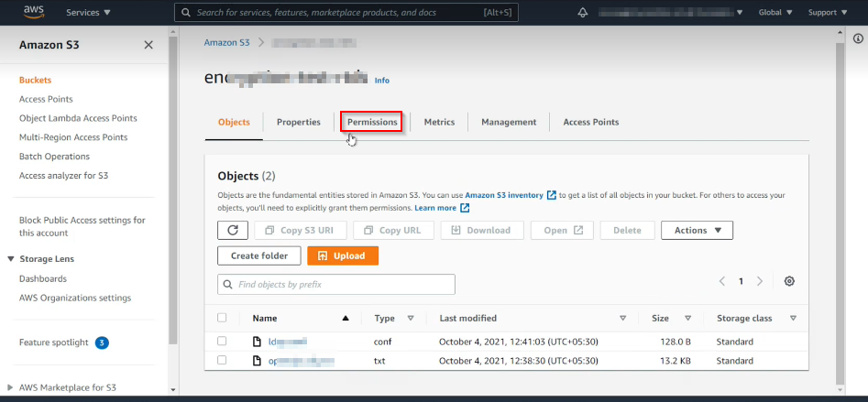Open Multi-Region Access Points sidebar link

[73, 137]
